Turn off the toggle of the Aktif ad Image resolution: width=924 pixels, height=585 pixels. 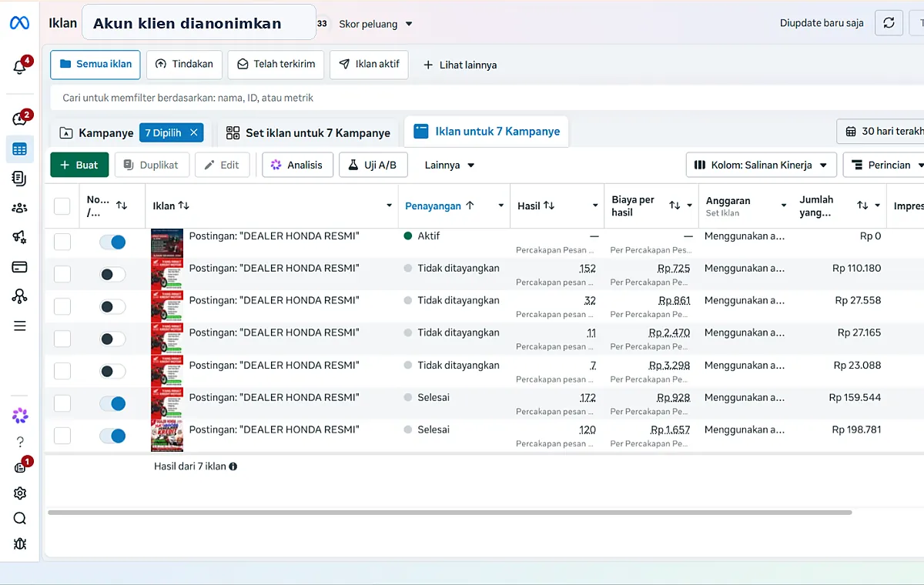(x=112, y=242)
